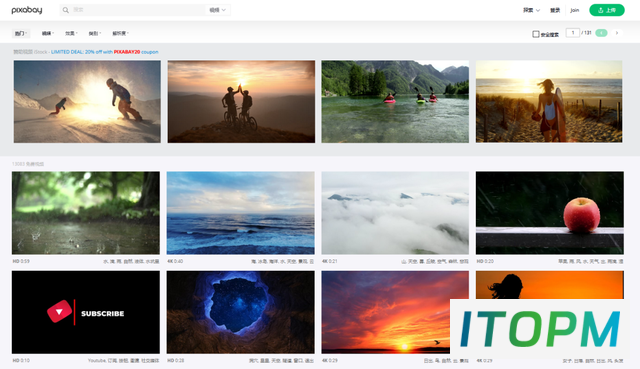Click the Pixabay logo

click(x=27, y=10)
